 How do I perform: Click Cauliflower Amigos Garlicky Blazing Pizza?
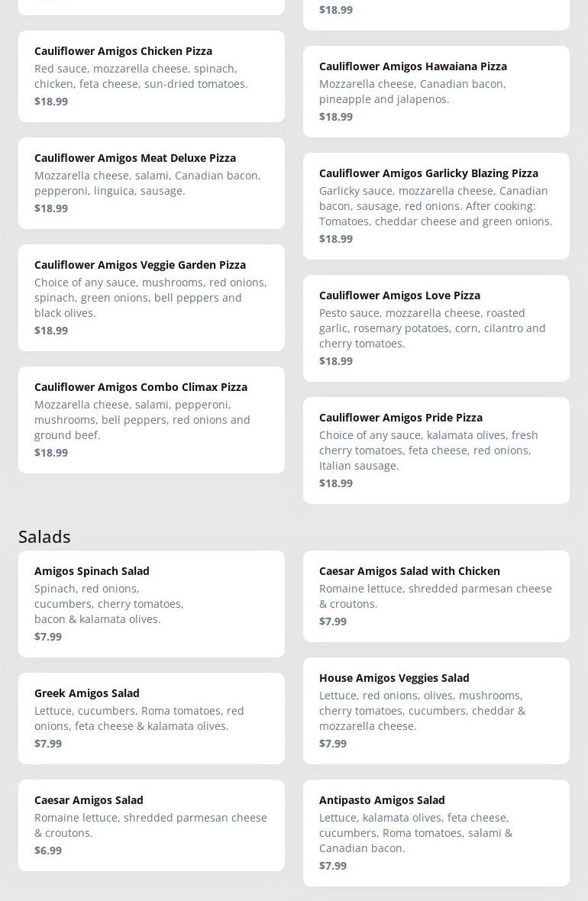[436, 206]
